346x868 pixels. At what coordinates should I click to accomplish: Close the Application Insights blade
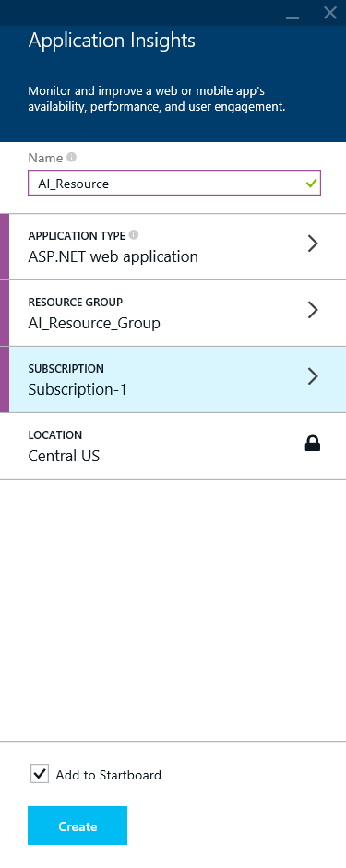coord(330,13)
